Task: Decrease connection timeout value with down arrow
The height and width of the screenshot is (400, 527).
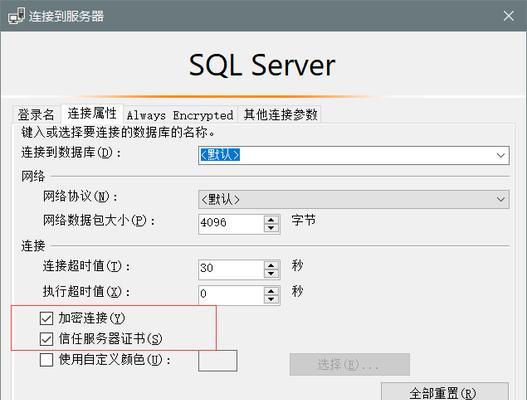Action: [x=271, y=274]
